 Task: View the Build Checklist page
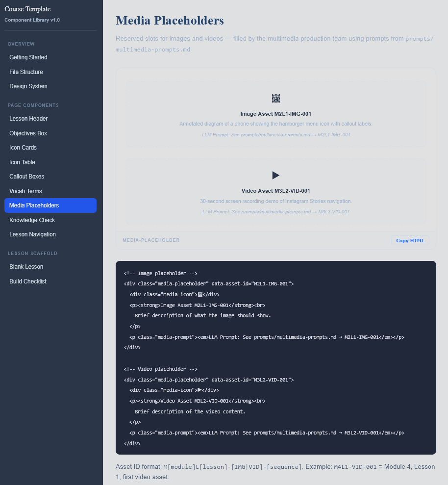[x=28, y=281]
